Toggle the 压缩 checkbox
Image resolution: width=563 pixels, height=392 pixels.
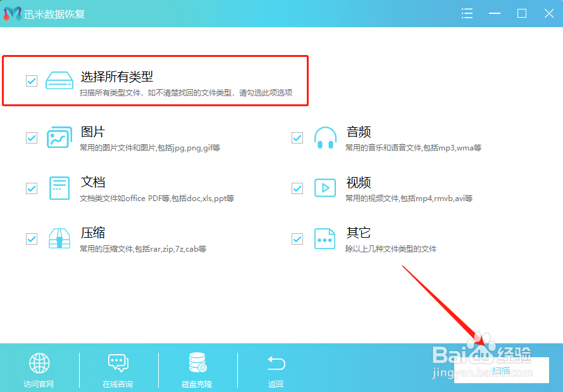(x=32, y=239)
